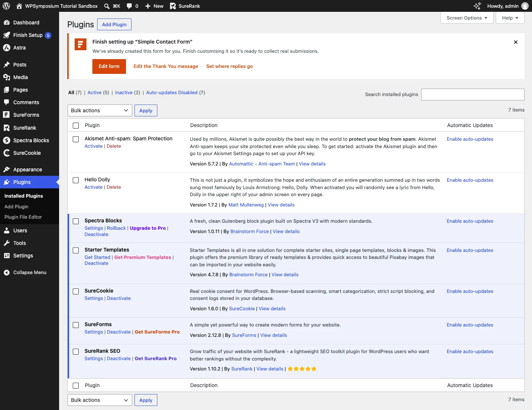
Task: Open the Media library menu
Action: (30, 77)
